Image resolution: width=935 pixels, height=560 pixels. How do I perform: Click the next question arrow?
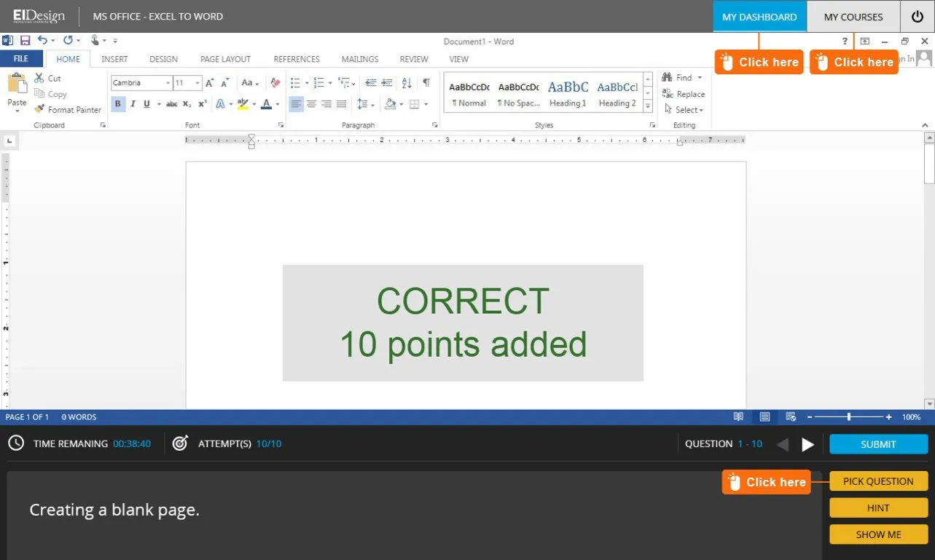[x=808, y=444]
